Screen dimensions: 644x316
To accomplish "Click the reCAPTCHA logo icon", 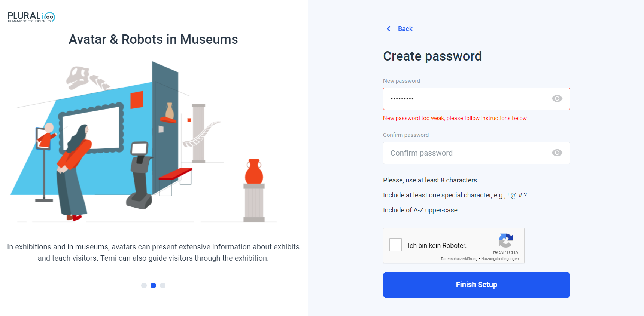I will tap(505, 240).
